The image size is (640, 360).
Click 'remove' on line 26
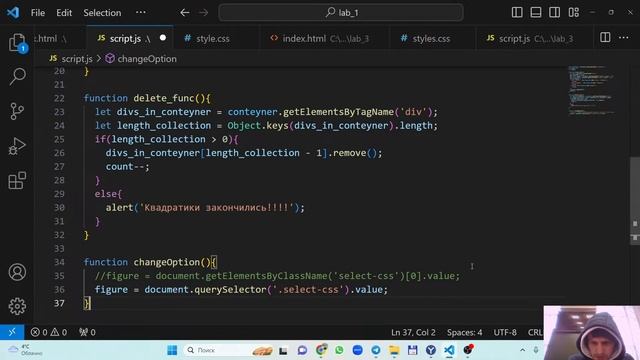pyautogui.click(x=349, y=153)
